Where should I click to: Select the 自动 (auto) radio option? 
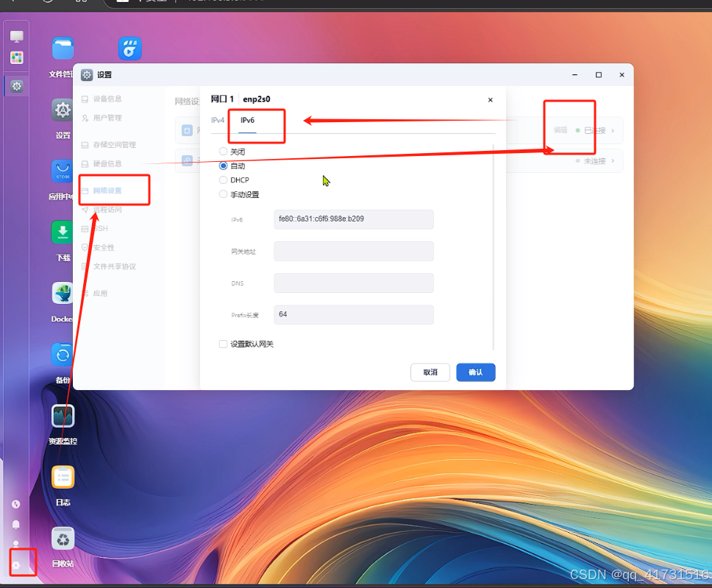[223, 166]
